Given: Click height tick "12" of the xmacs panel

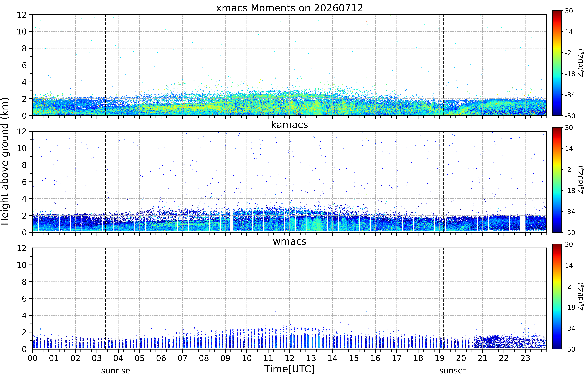Looking at the screenshot, I should click(22, 15).
